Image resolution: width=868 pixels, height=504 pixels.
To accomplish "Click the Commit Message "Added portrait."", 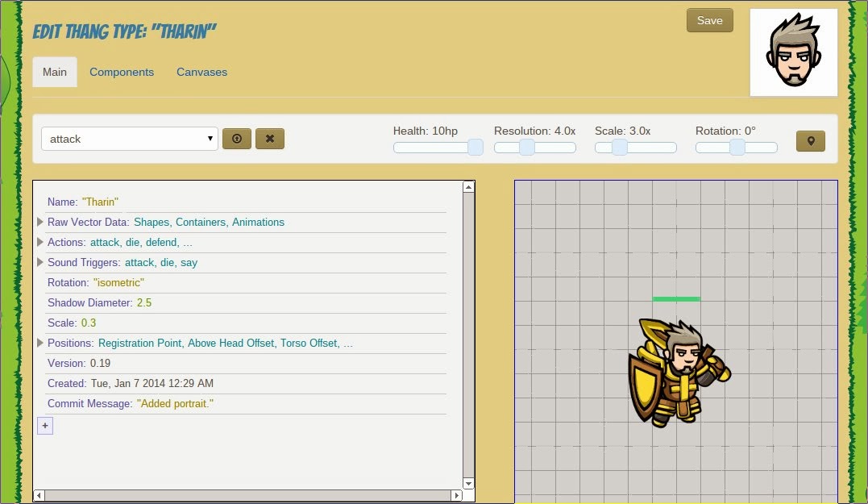I will (x=175, y=404).
